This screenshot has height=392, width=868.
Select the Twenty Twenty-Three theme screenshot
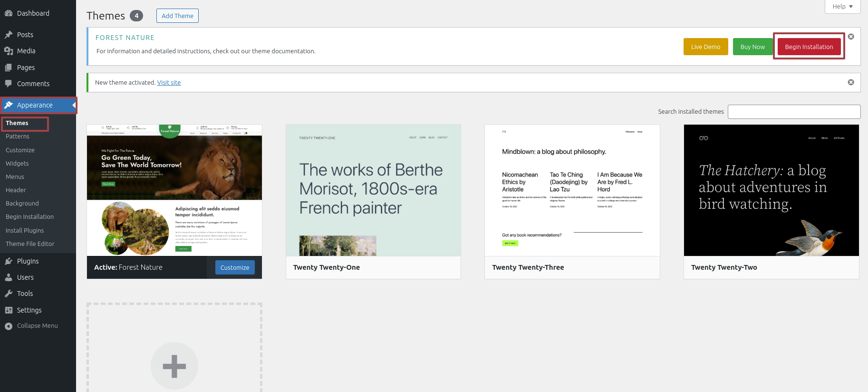pos(572,190)
